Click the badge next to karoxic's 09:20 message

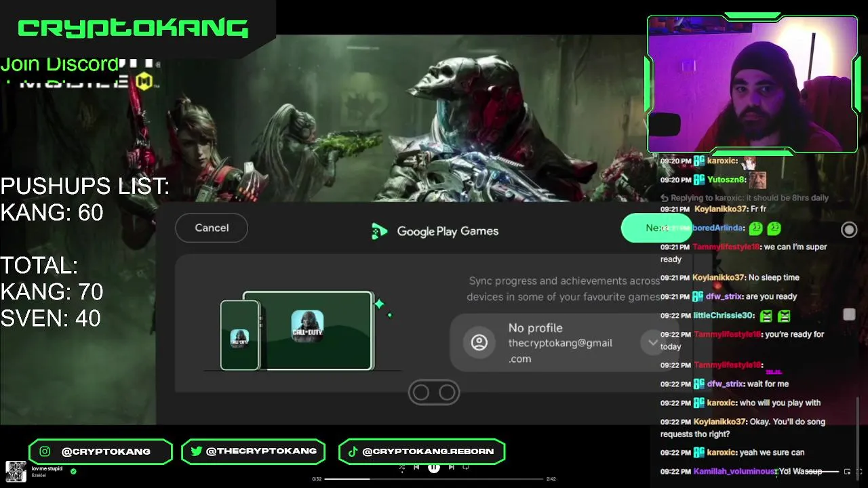click(698, 161)
